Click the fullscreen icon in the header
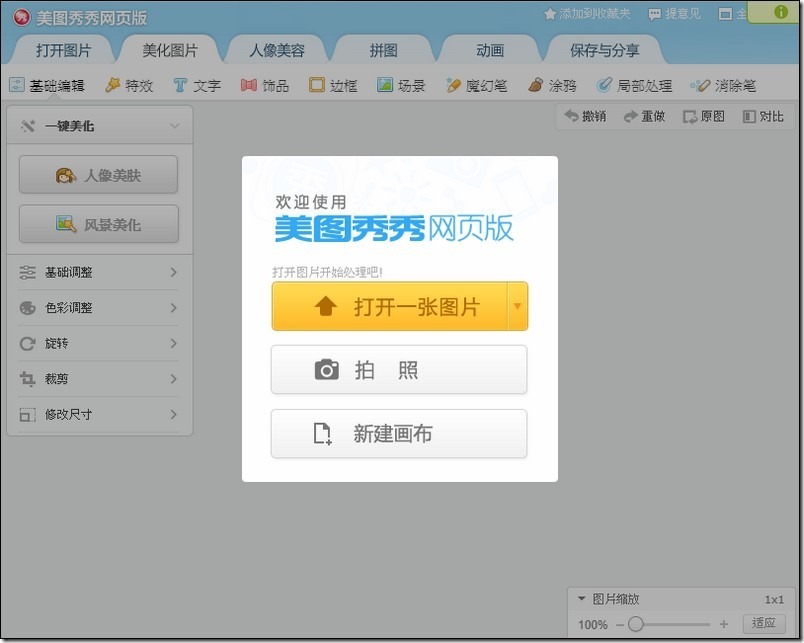This screenshot has height=643, width=804. (725, 14)
